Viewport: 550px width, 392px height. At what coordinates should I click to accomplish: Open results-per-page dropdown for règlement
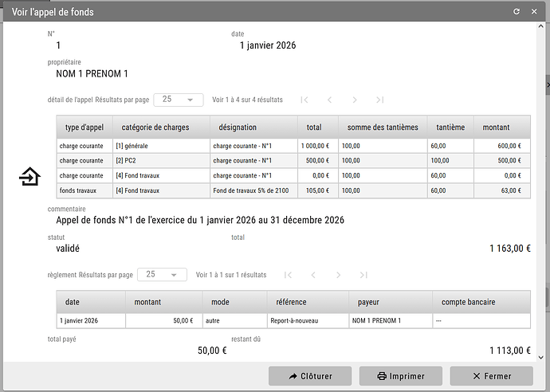pyautogui.click(x=162, y=275)
